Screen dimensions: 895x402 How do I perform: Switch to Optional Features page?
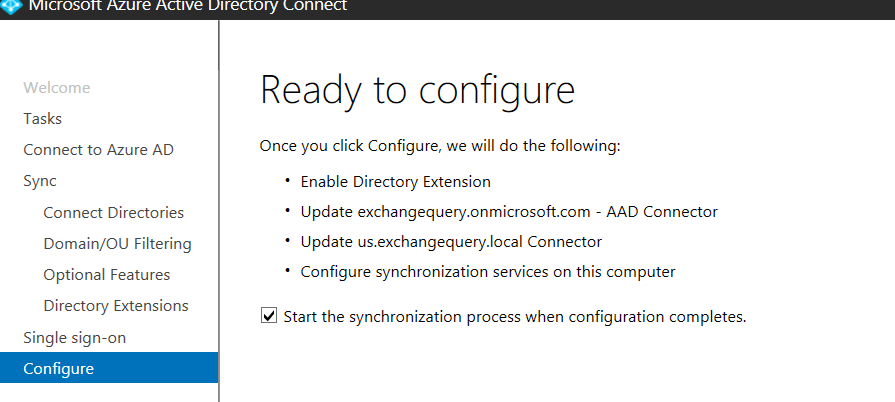click(x=107, y=275)
